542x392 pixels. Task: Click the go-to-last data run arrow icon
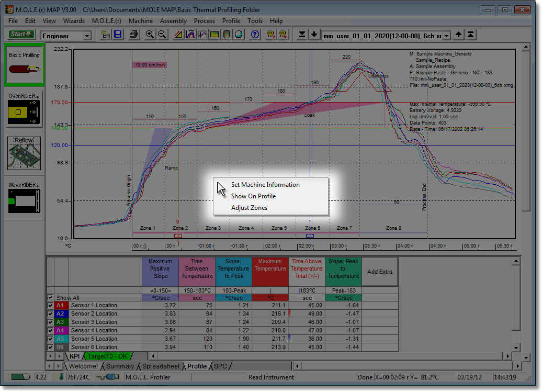(302, 35)
